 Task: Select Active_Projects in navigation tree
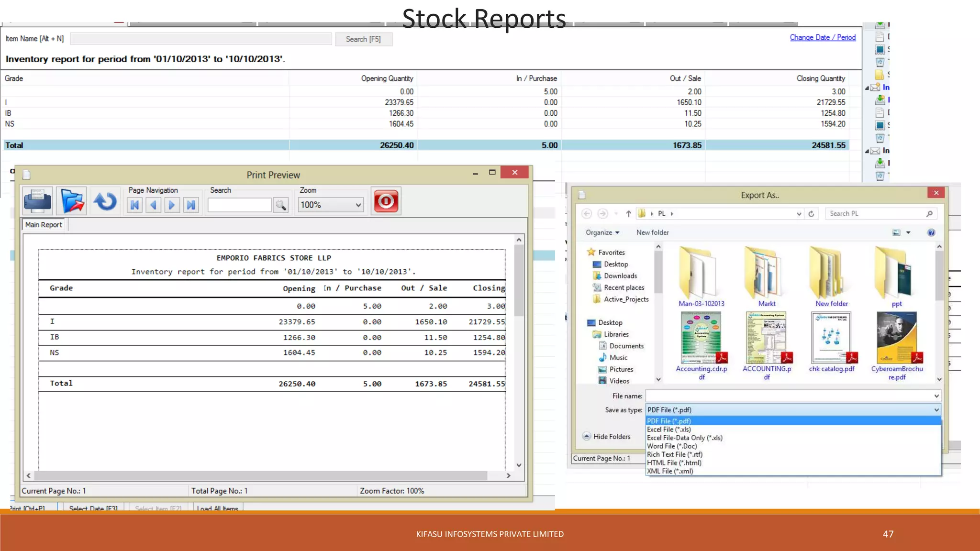[x=626, y=299]
